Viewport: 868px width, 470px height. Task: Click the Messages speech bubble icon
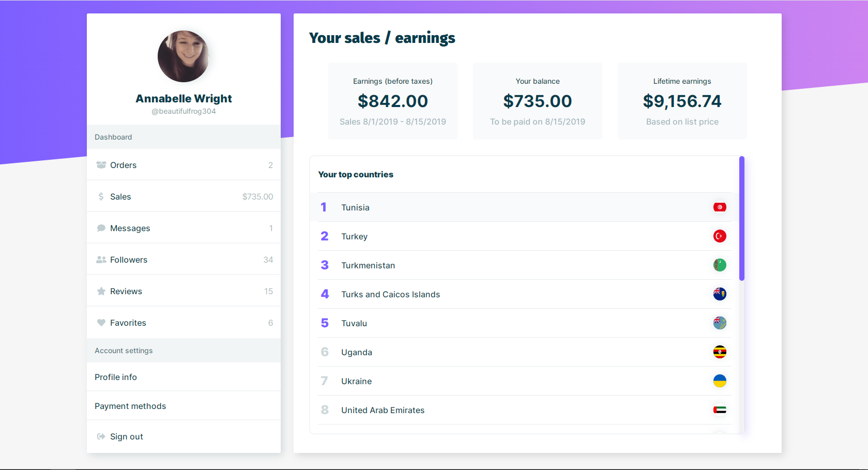click(x=101, y=228)
